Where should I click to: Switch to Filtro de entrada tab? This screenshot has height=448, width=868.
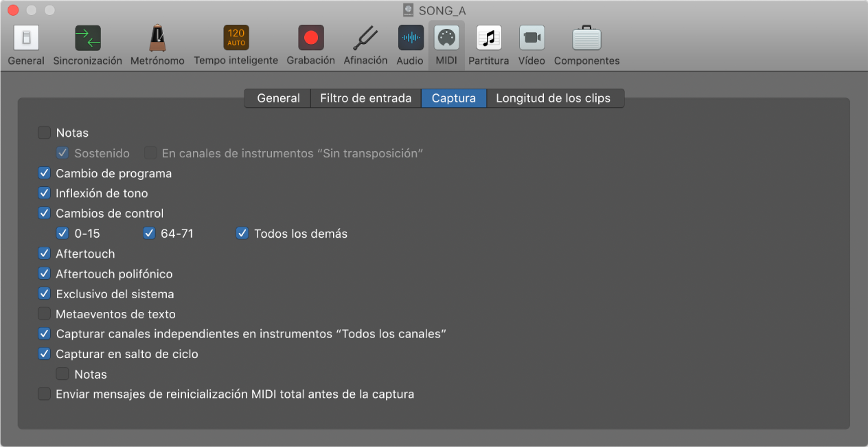(x=366, y=98)
